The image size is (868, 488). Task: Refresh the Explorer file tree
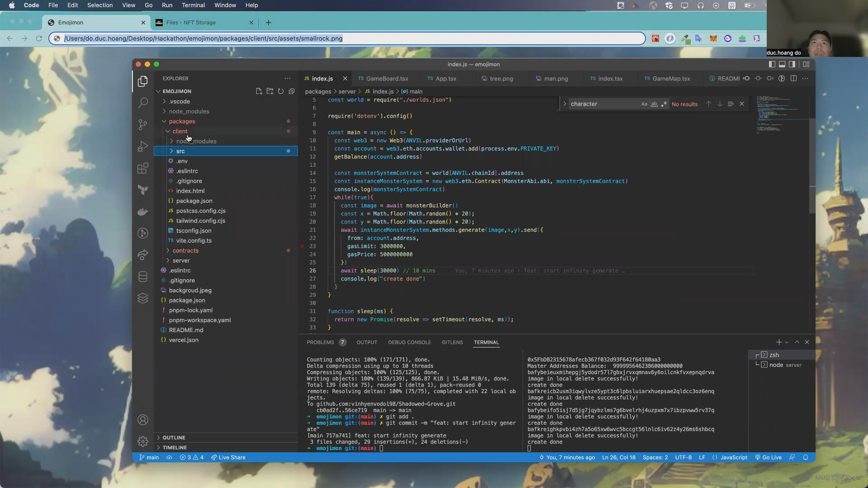click(x=281, y=91)
